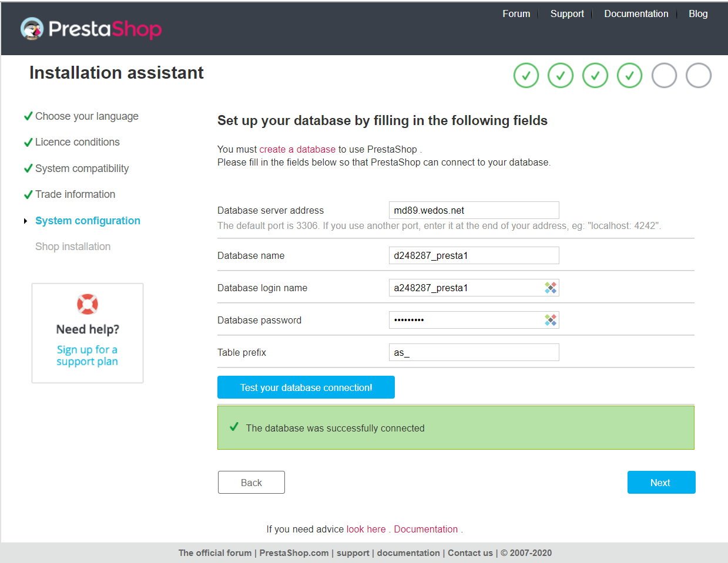The image size is (728, 563).
Task: Open the Blog header link
Action: [x=697, y=14]
